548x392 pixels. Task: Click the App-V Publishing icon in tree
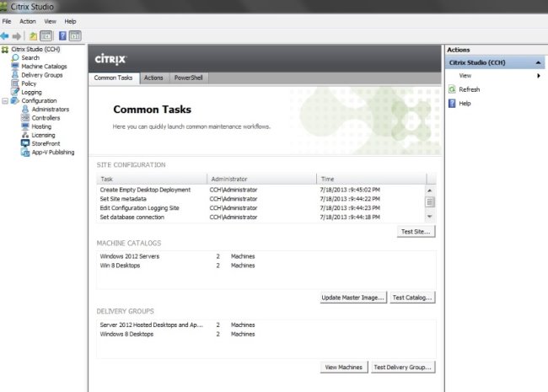pyautogui.click(x=25, y=152)
